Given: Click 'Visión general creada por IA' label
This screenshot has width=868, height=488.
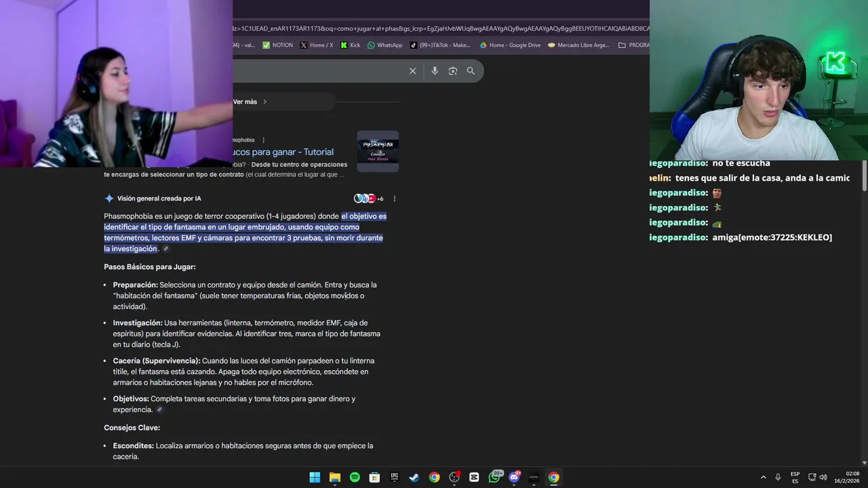Looking at the screenshot, I should point(159,199).
